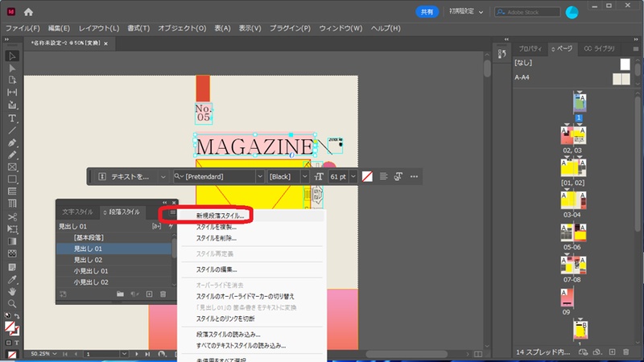Viewport: 644px width, 362px height.
Task: Delete selected paragraph style trash icon
Action: click(x=163, y=294)
